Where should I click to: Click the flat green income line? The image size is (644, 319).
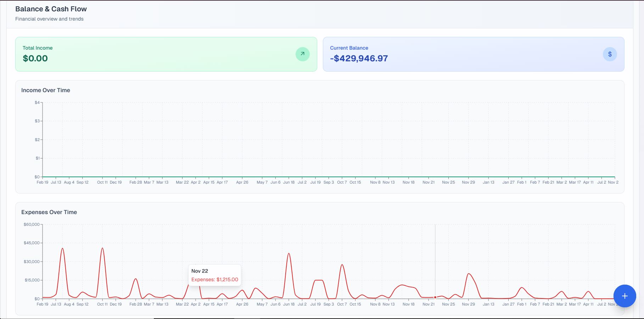point(284,176)
